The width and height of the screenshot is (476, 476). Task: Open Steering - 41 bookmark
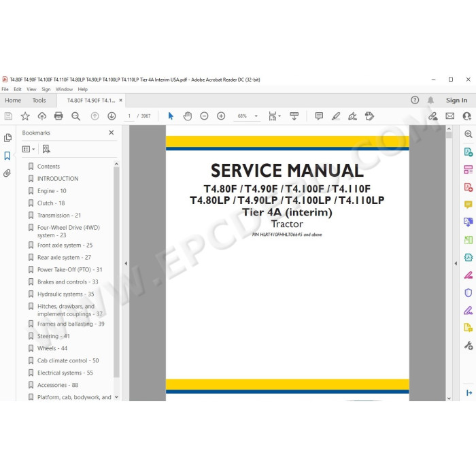coord(54,336)
